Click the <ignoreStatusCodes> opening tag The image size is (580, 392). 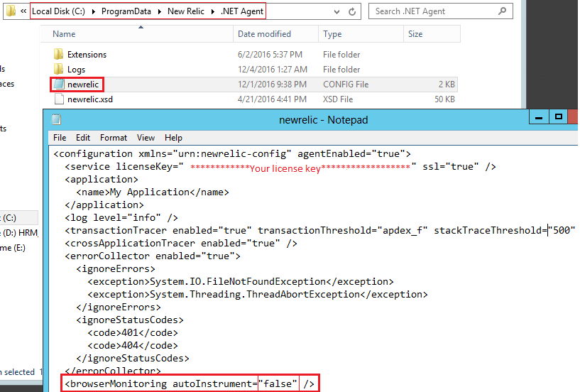pyautogui.click(x=130, y=320)
